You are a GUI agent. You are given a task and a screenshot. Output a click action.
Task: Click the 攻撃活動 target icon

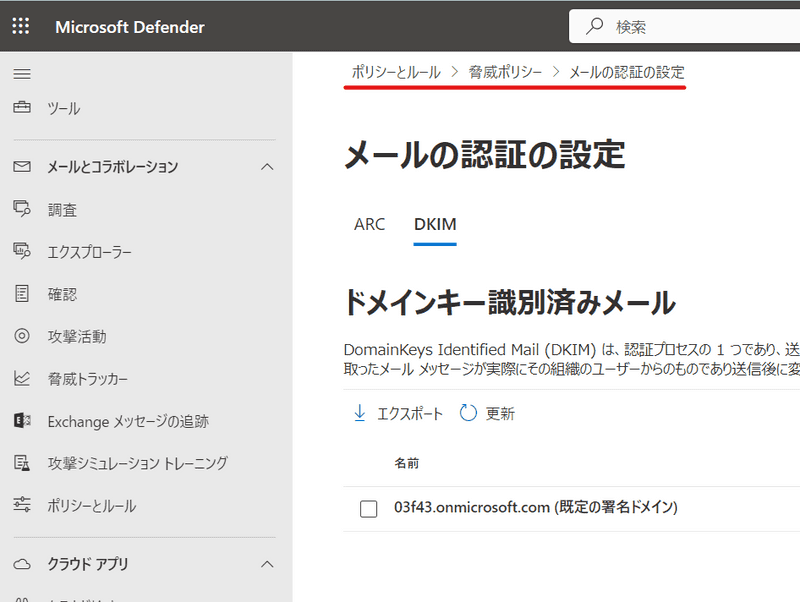coord(22,336)
